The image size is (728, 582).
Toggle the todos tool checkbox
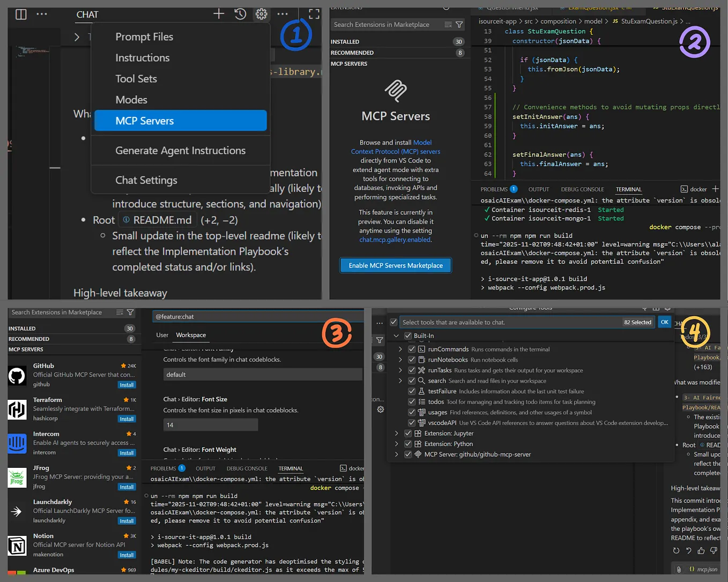pyautogui.click(x=411, y=402)
